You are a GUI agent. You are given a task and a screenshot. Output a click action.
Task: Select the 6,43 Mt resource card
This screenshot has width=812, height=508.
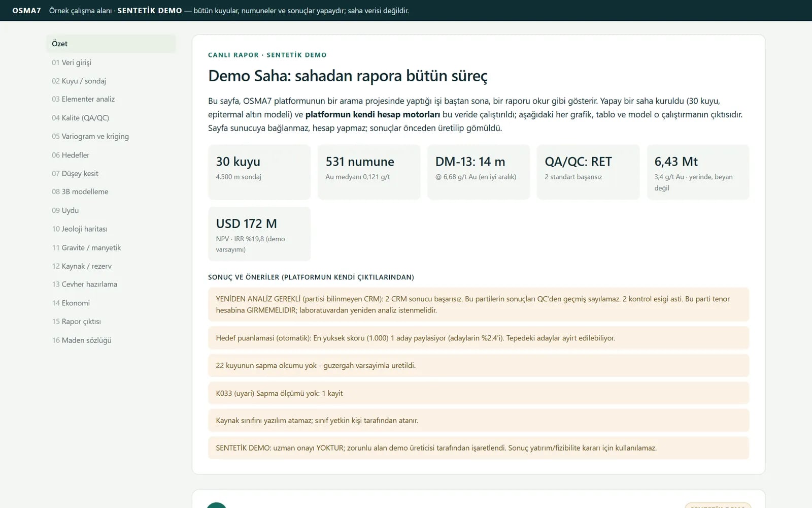point(698,172)
